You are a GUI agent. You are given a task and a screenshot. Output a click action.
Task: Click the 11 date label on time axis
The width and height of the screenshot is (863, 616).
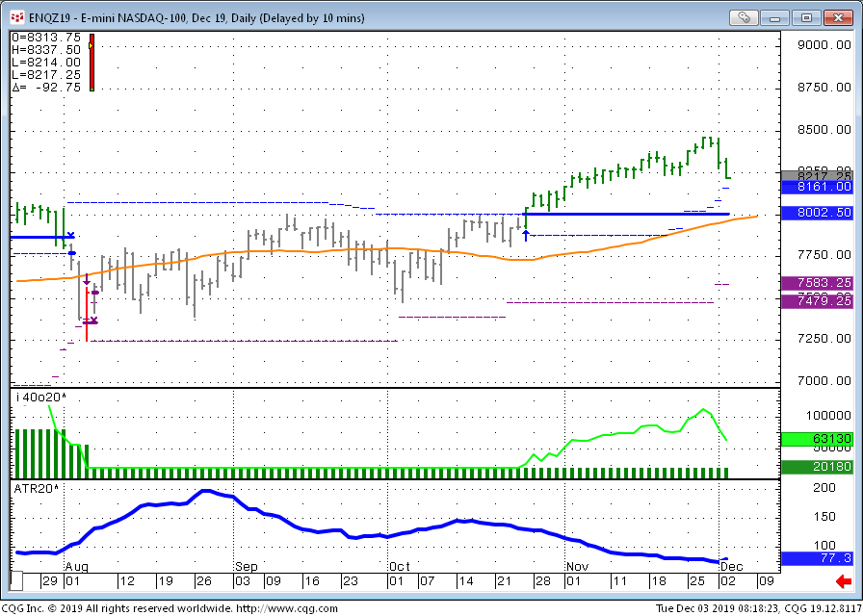619,580
